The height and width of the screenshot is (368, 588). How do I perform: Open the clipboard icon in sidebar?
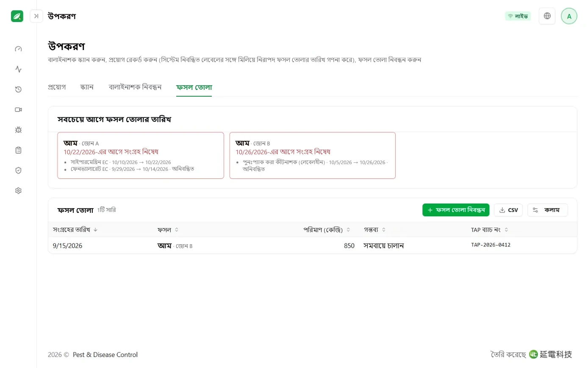[x=18, y=150]
